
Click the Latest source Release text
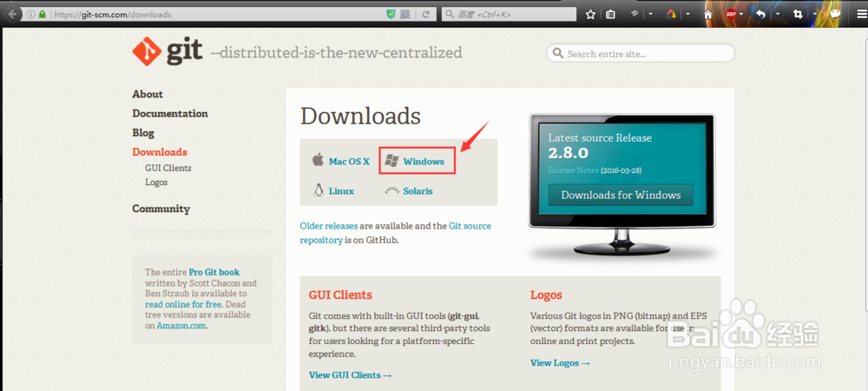(x=600, y=138)
